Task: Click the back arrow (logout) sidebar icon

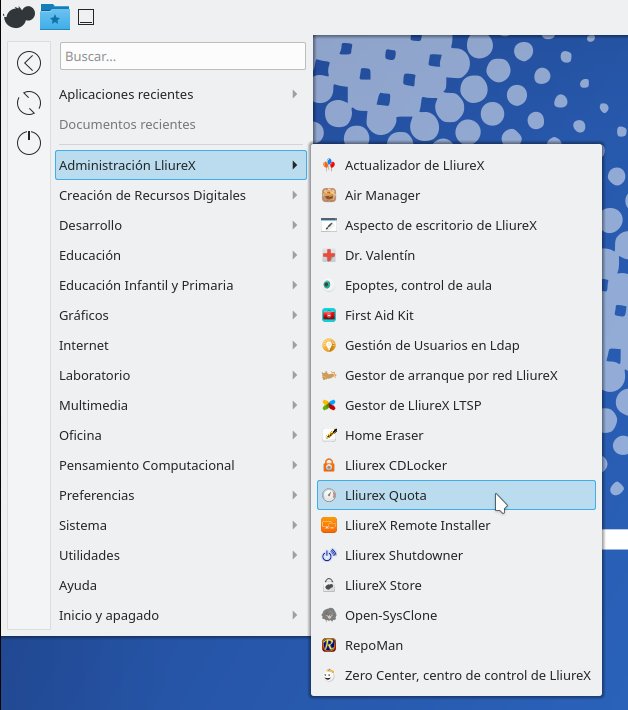Action: click(x=29, y=63)
